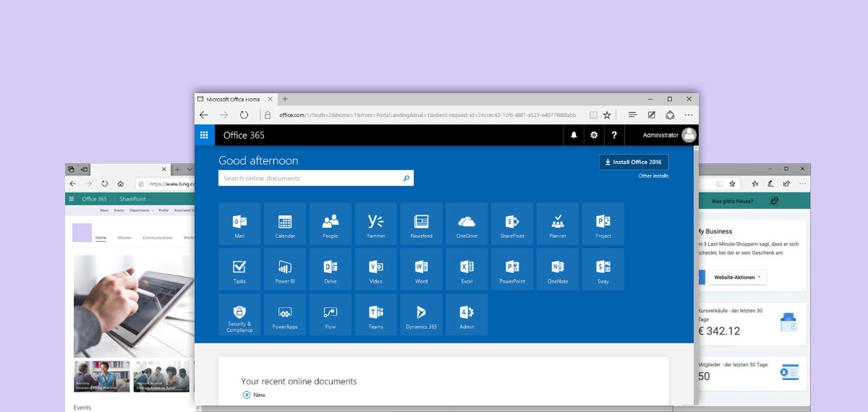Open the Make a Web Note tool

point(652,115)
